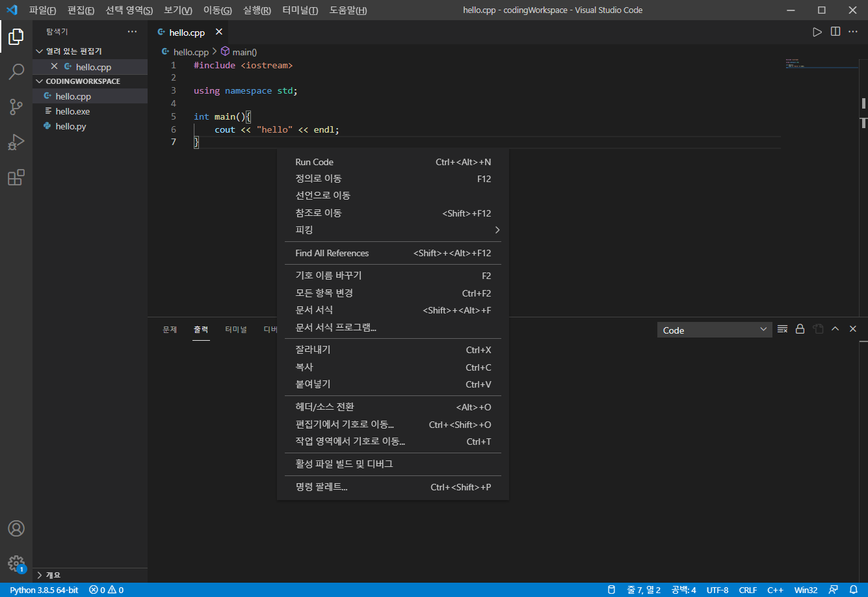Maximize the bottom panel size
The image size is (868, 597).
[835, 329]
